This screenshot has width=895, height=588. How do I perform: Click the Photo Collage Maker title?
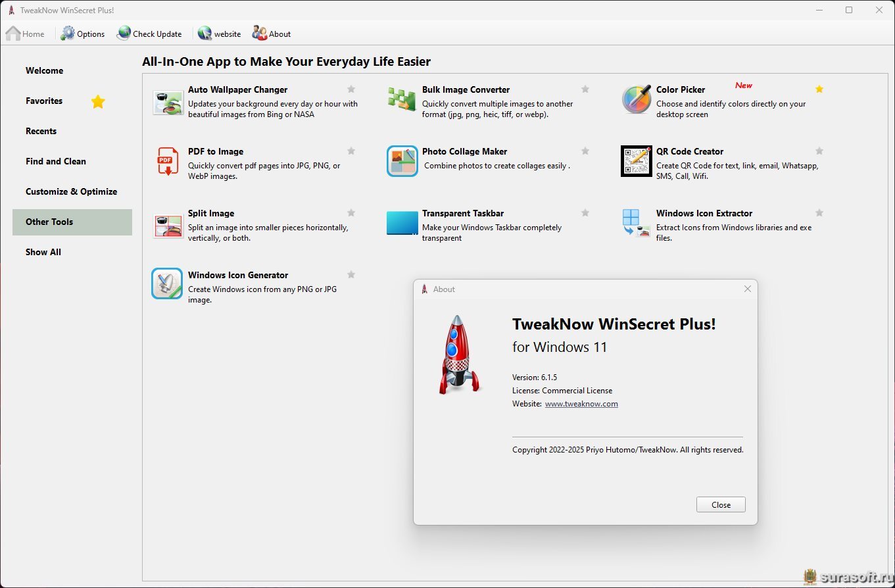(x=464, y=151)
